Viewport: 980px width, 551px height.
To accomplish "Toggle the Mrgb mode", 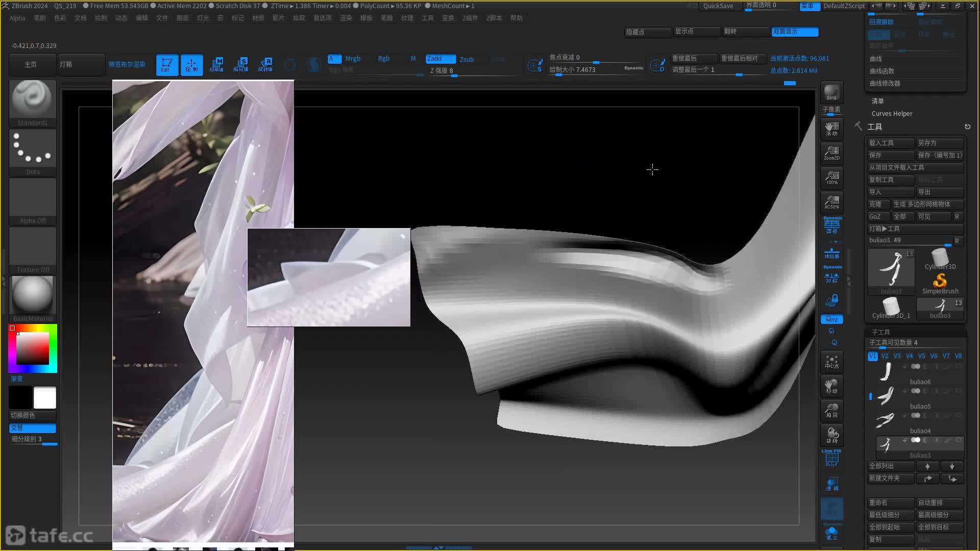I will [353, 59].
